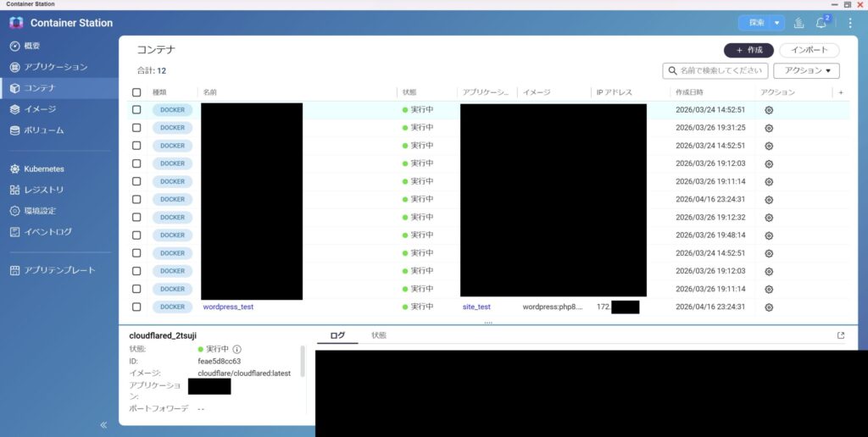Add a column with the + header icon
Image resolution: width=868 pixels, height=437 pixels.
pos(841,92)
